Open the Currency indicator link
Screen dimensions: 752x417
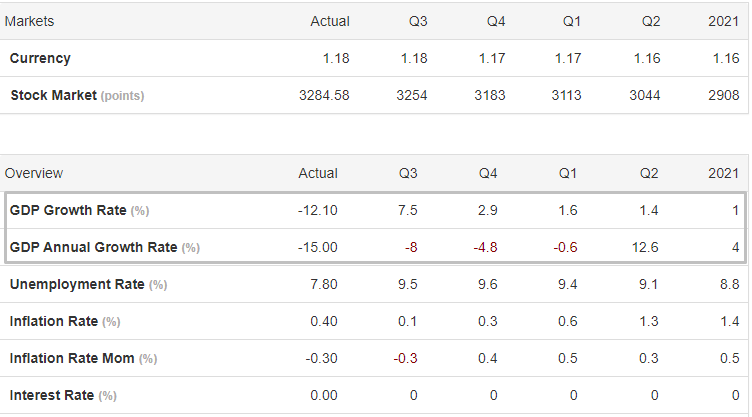point(40,58)
